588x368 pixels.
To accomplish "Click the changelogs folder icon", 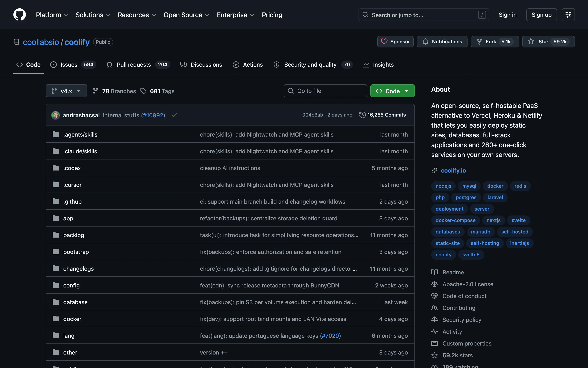I will 56,268.
